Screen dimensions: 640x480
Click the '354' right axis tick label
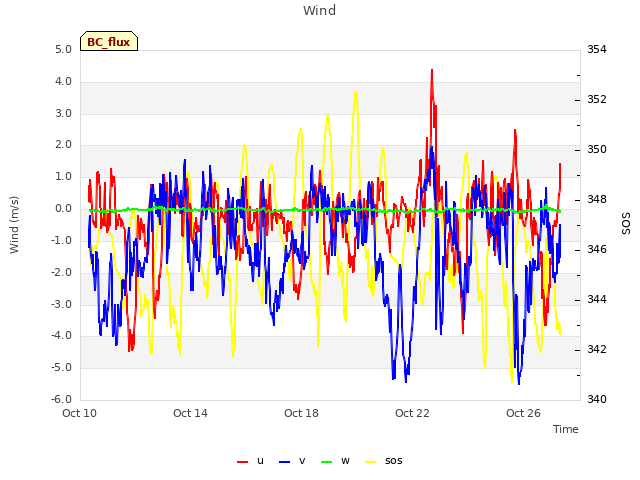pyautogui.click(x=597, y=50)
